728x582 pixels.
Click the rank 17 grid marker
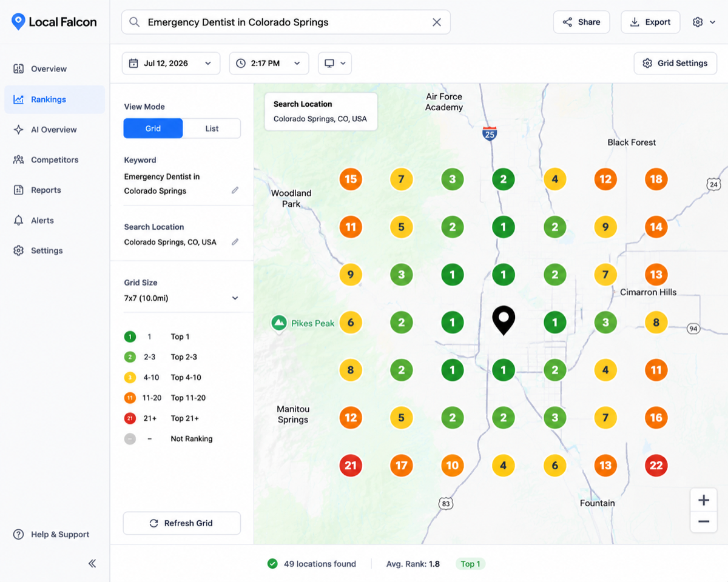(402, 466)
